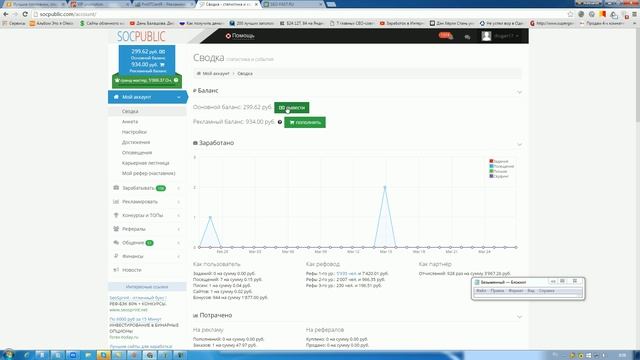Click the Сводка breadcrumb item
The width and height of the screenshot is (640, 360).
pyautogui.click(x=245, y=73)
